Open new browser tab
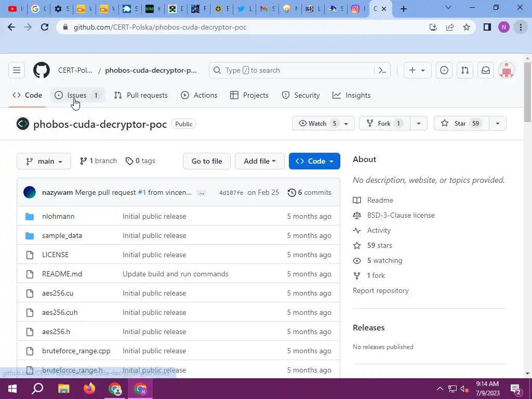This screenshot has width=532, height=399. tap(403, 9)
